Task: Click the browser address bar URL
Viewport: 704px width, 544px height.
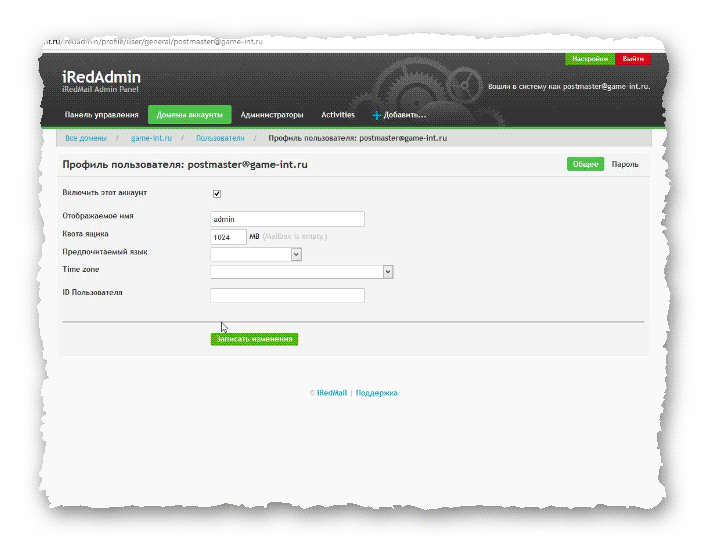Action: pos(153,41)
